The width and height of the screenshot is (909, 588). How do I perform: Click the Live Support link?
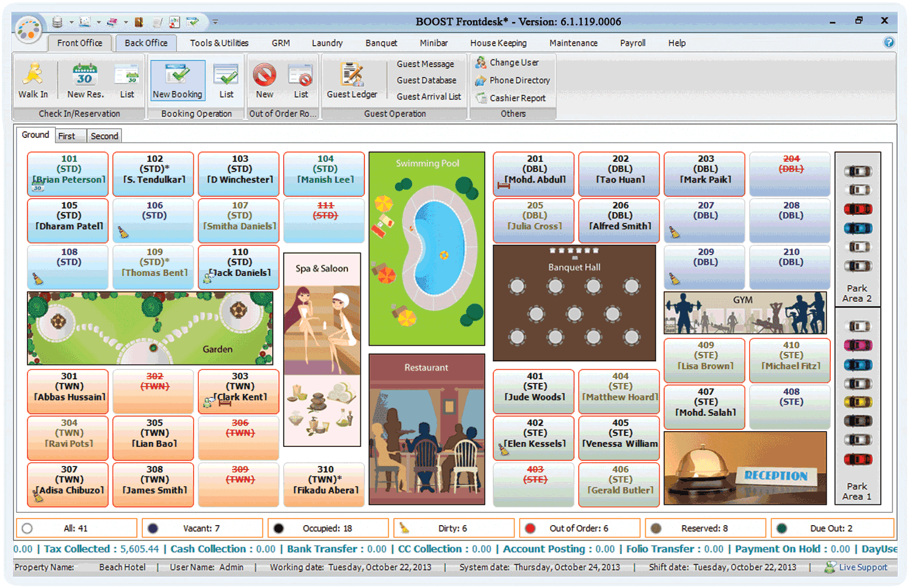(856, 567)
